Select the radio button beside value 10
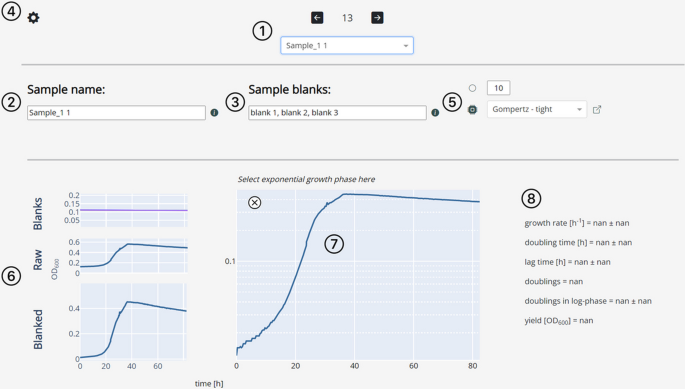This screenshot has height=389, width=685. (x=472, y=88)
